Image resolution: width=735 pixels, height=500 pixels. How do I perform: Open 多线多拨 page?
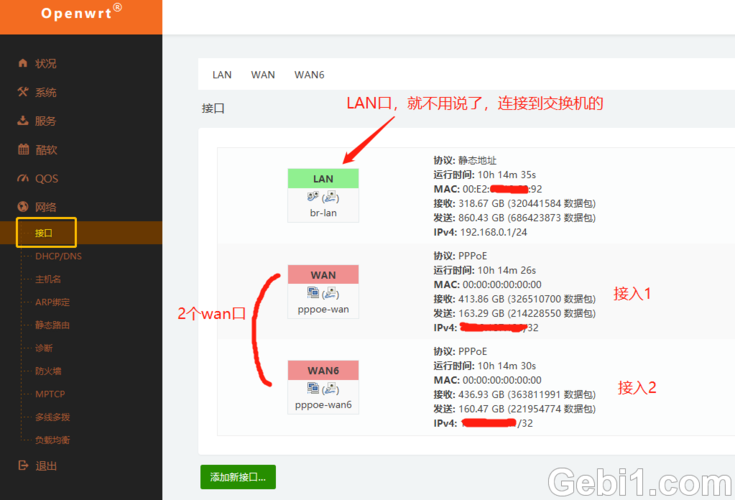tap(52, 417)
